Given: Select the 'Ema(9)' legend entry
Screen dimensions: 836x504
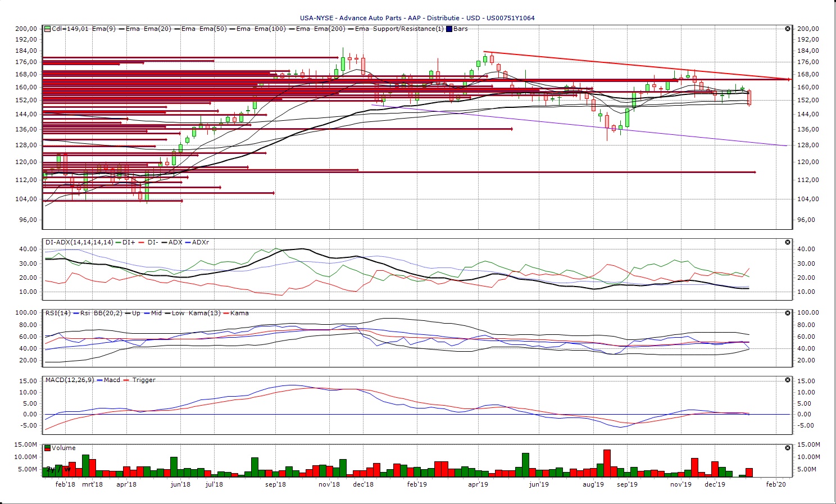Looking at the screenshot, I should [x=104, y=29].
